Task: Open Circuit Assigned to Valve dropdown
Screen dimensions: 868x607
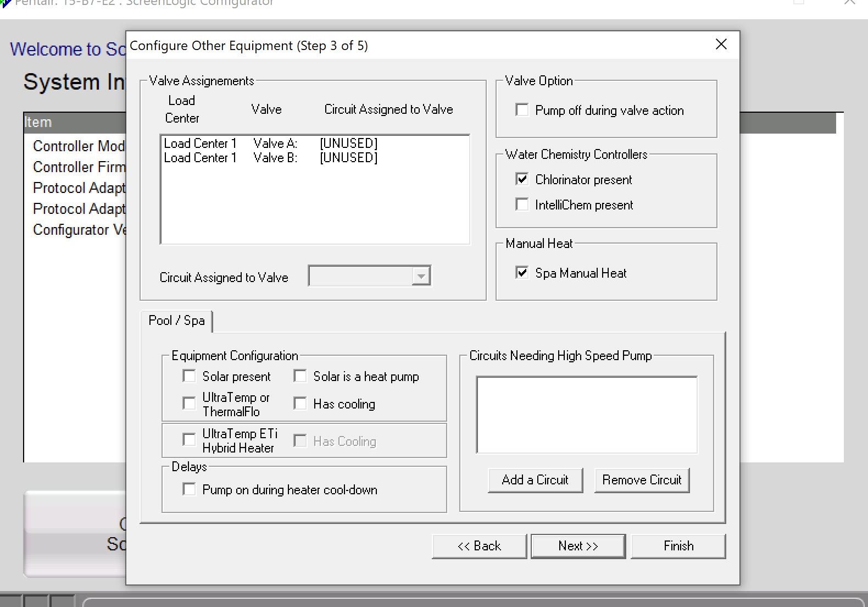Action: tap(421, 276)
